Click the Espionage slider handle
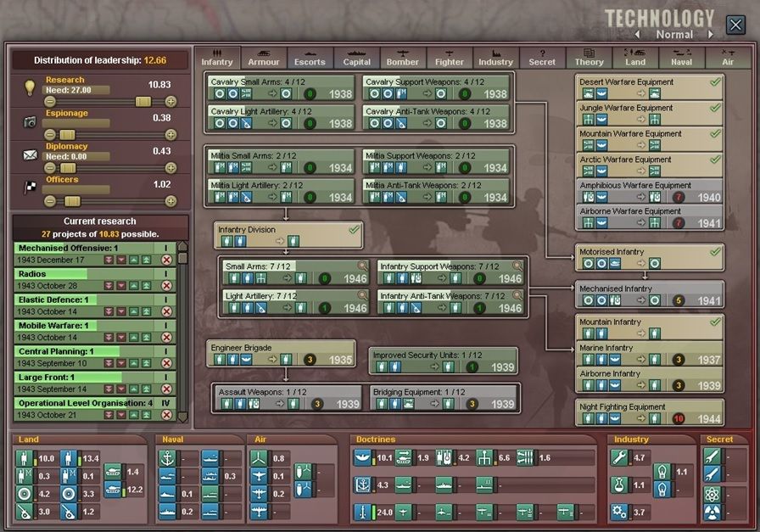The image size is (760, 532). [x=67, y=134]
